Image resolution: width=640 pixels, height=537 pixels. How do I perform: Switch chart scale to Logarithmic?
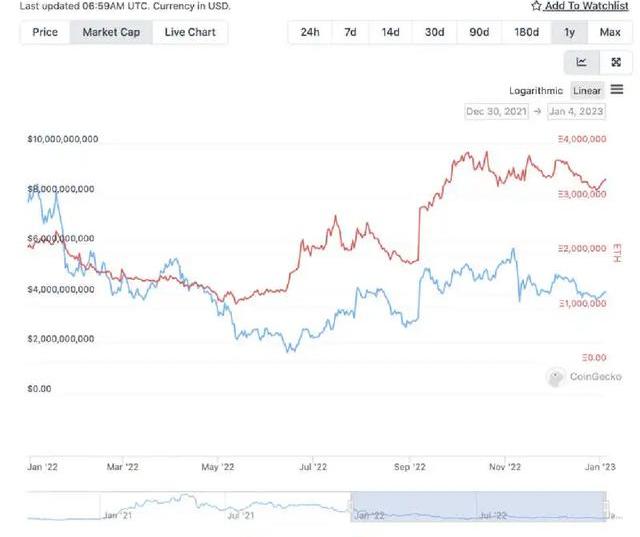[x=536, y=91]
